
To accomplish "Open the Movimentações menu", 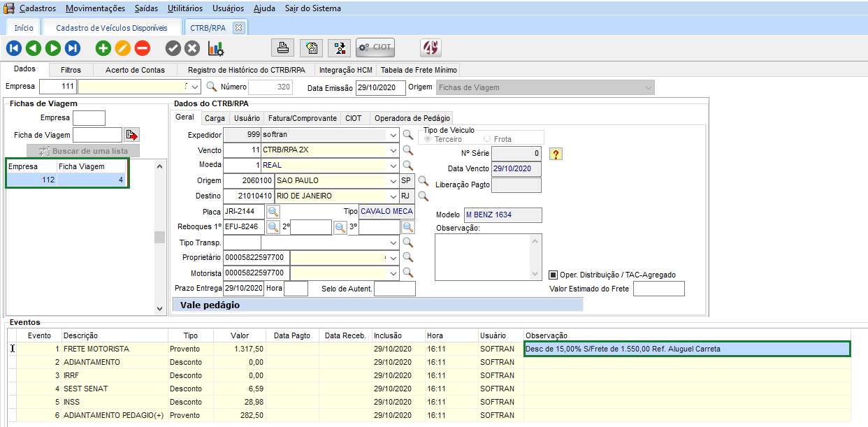I will 96,8.
